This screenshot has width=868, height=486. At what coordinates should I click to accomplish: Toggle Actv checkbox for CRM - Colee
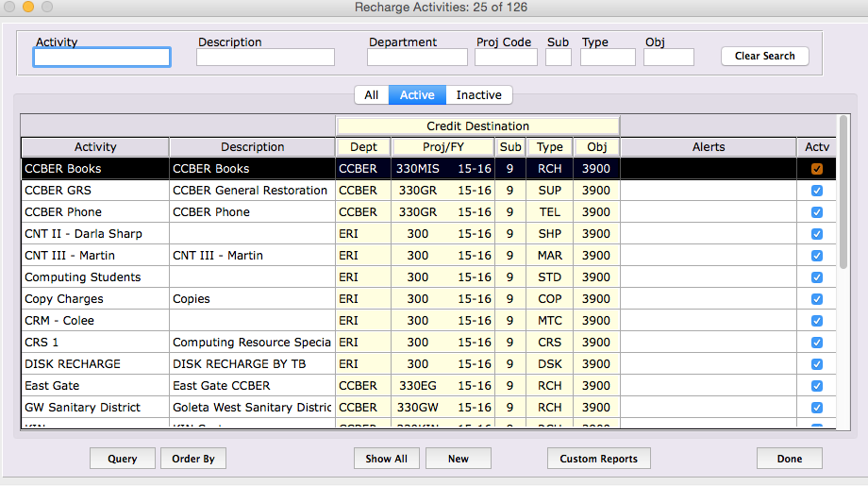(816, 321)
